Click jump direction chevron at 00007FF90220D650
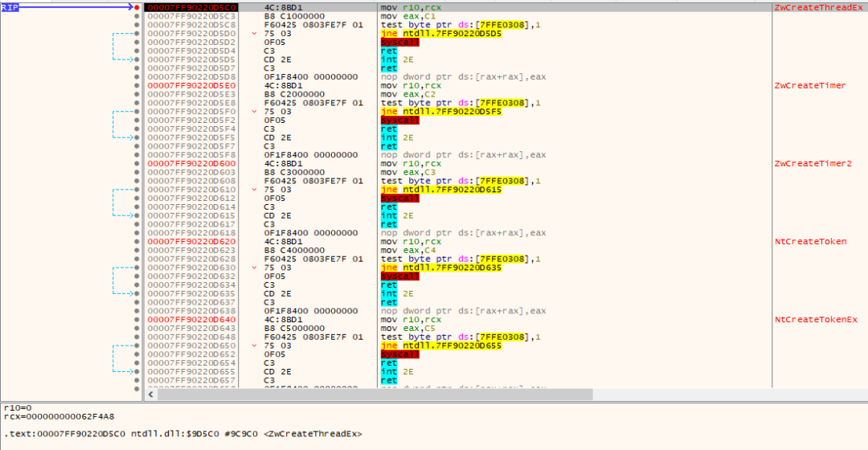This screenshot has width=868, height=450. click(x=254, y=346)
